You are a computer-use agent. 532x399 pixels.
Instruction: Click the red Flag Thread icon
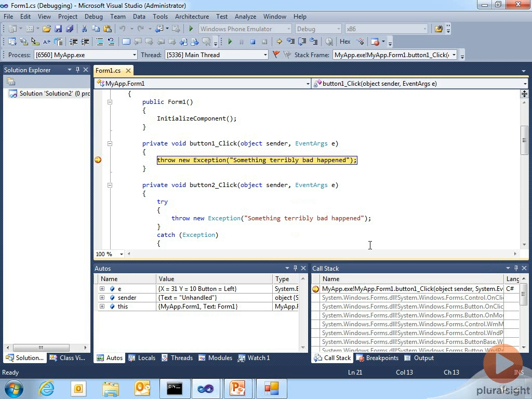[276, 55]
